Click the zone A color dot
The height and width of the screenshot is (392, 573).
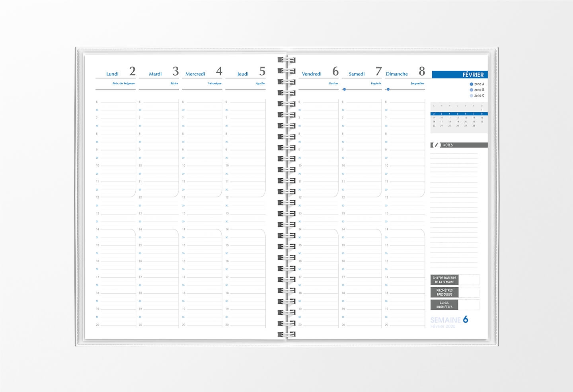(x=472, y=84)
